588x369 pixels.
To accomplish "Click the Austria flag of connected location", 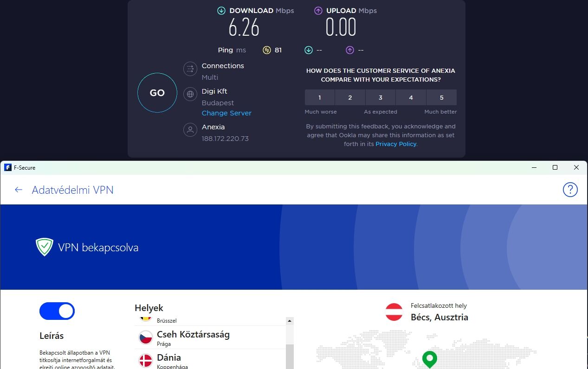I will [x=394, y=312].
